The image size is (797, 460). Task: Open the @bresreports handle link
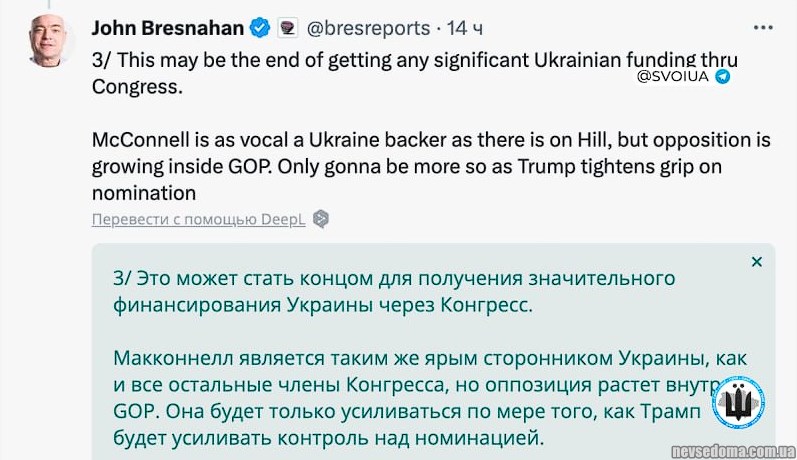point(368,28)
